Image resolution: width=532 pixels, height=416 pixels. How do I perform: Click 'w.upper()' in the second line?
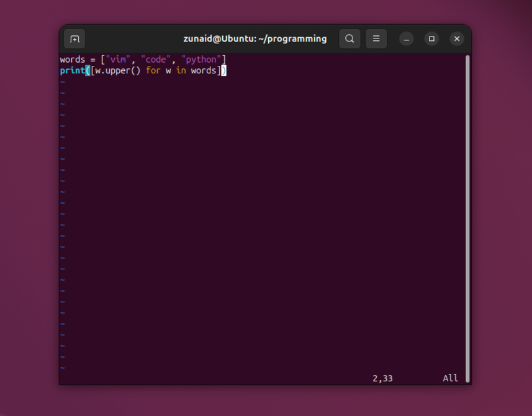118,71
